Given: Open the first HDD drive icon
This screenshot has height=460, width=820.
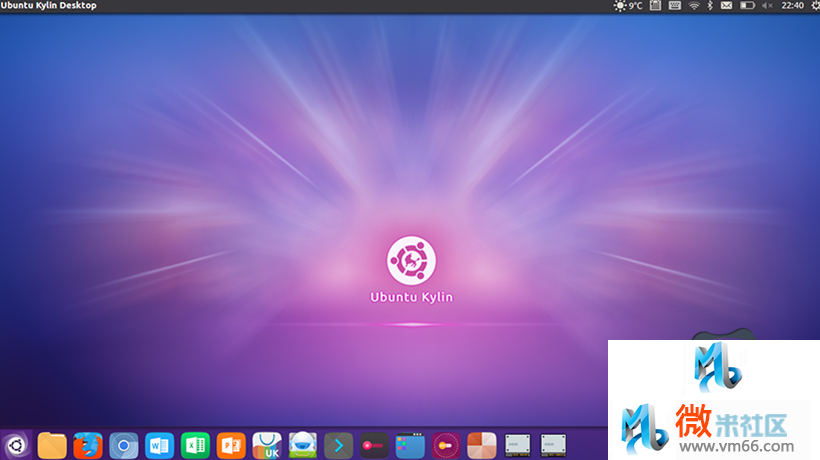Looking at the screenshot, I should click(518, 445).
